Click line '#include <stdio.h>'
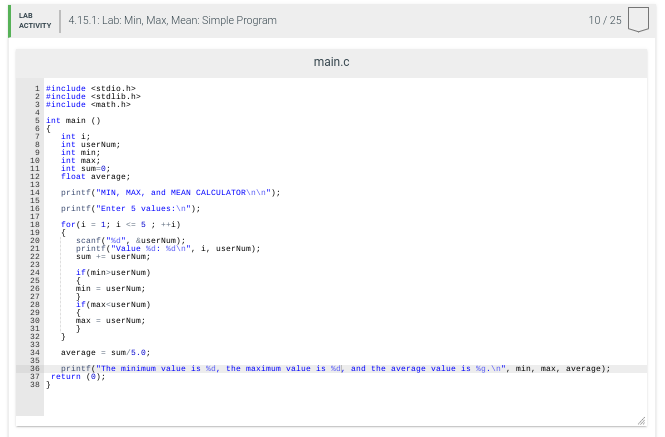This screenshot has width=665, height=437. pos(91,88)
